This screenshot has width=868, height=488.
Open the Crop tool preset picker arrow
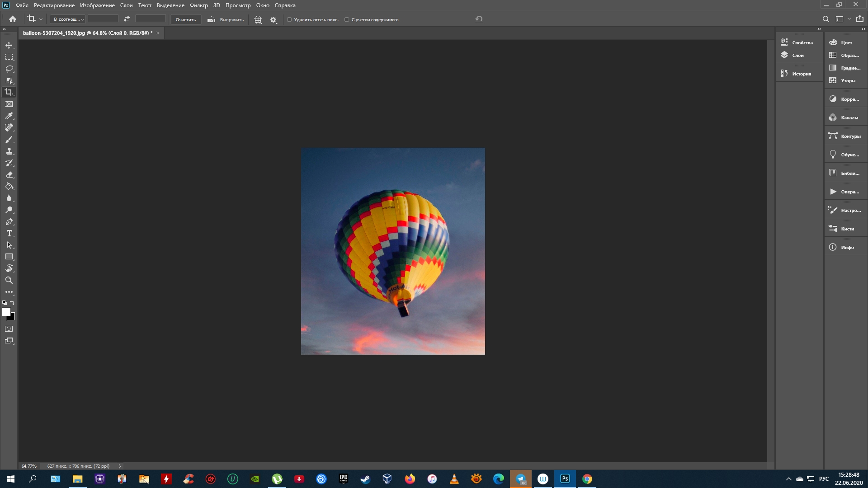[x=41, y=19]
